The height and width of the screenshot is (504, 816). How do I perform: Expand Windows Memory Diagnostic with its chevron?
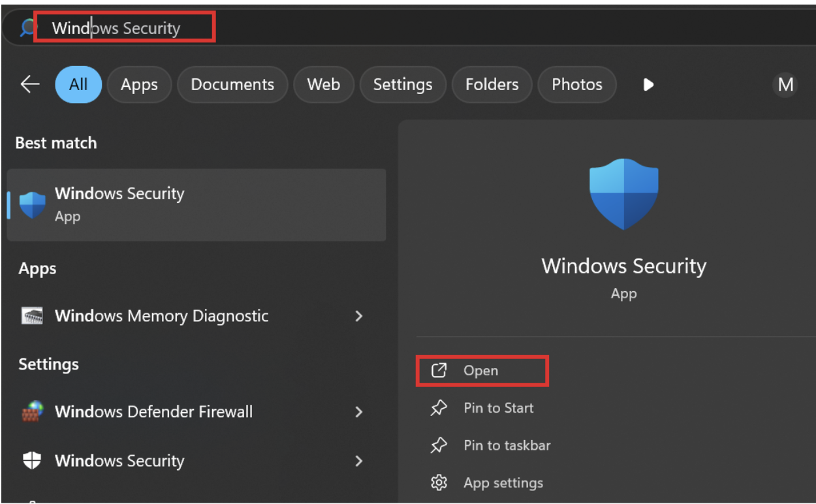point(359,316)
